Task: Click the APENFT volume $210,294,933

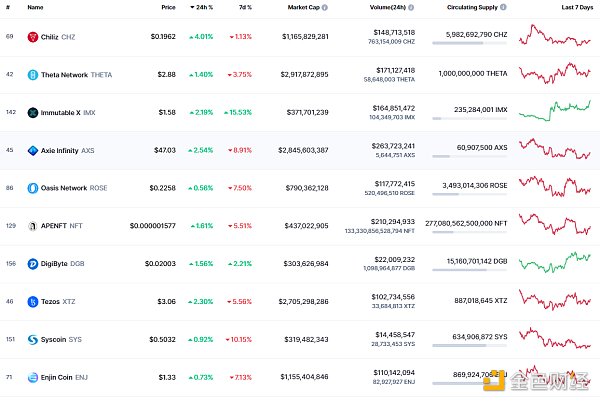Action: point(393,222)
